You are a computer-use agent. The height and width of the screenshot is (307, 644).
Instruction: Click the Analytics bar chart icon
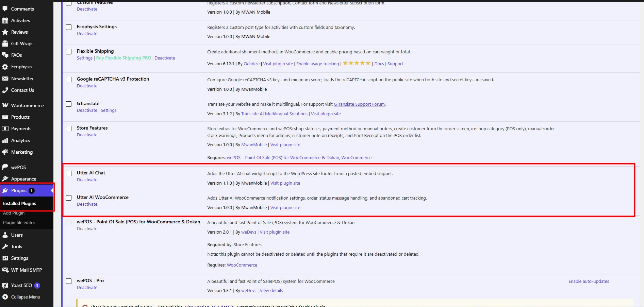(5, 140)
